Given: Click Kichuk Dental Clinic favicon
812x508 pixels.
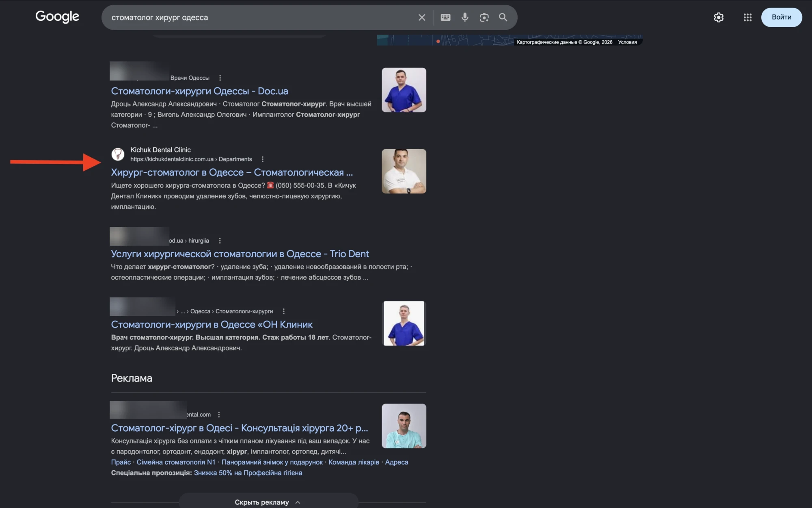Looking at the screenshot, I should pos(118,154).
